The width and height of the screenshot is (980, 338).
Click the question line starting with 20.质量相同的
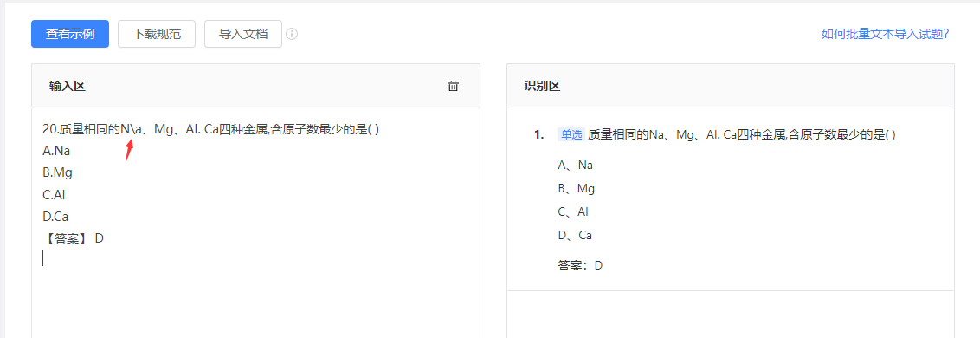tap(211, 130)
